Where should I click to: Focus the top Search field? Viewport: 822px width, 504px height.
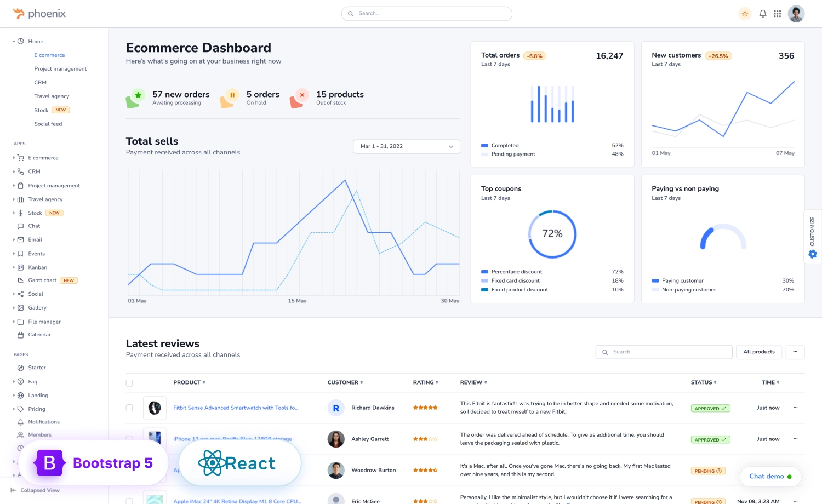426,14
